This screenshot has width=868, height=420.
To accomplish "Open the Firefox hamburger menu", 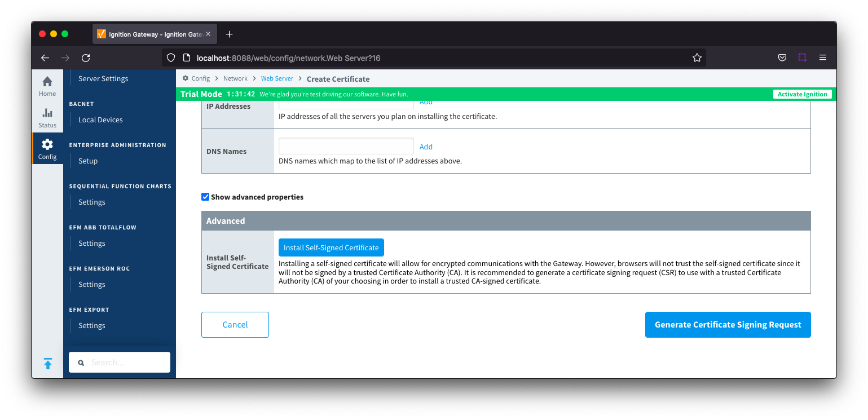I will coord(823,58).
